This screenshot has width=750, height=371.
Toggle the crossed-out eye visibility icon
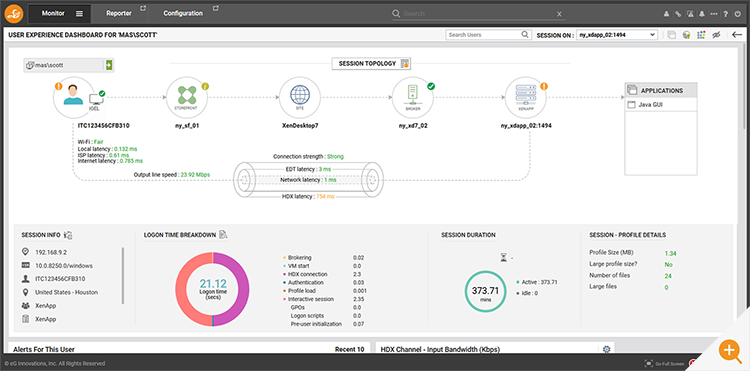coord(716,35)
